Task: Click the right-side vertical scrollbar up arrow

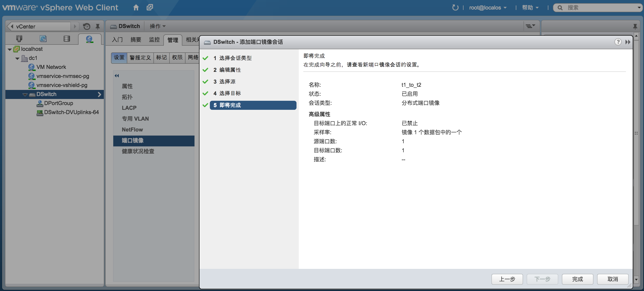Action: (x=636, y=36)
